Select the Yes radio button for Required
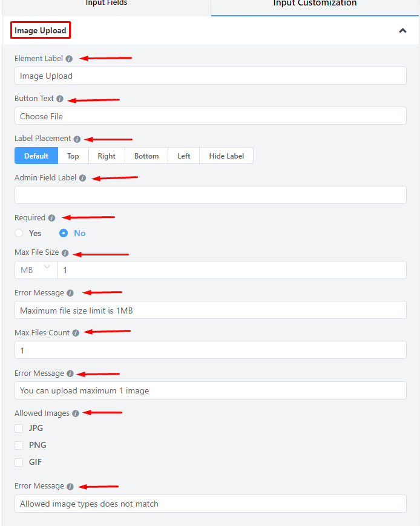The image size is (420, 526). coord(19,233)
